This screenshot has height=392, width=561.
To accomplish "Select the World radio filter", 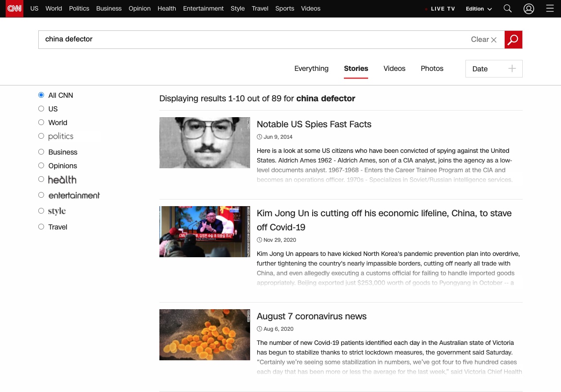I will click(41, 122).
